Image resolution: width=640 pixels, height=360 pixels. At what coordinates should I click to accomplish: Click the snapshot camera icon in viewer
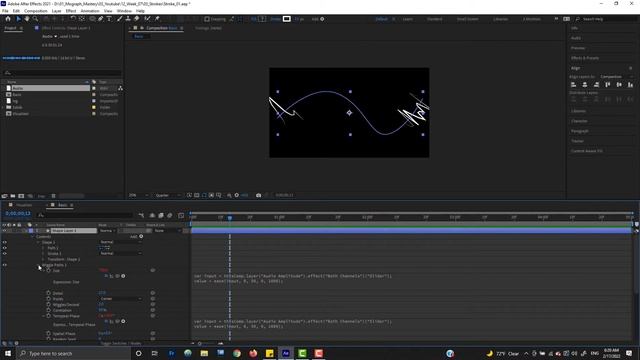[x=258, y=196]
